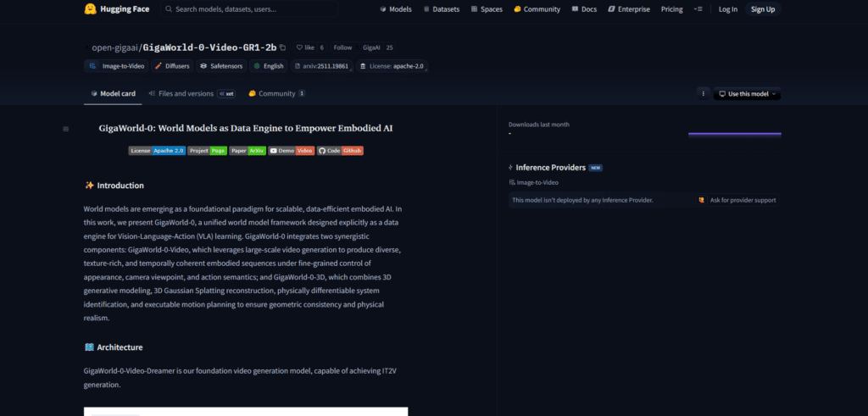Screen dimensions: 868x416
Task: Open the Datasets nav link
Action: (442, 8)
